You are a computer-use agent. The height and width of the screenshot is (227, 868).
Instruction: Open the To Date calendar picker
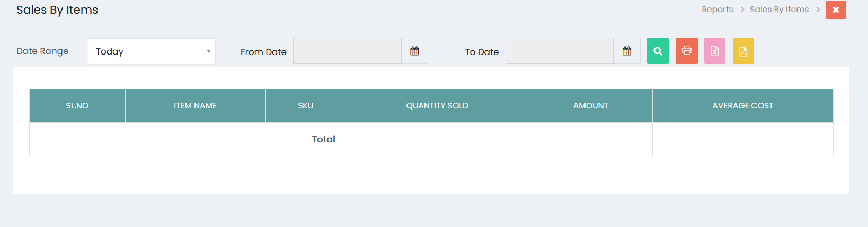(627, 51)
